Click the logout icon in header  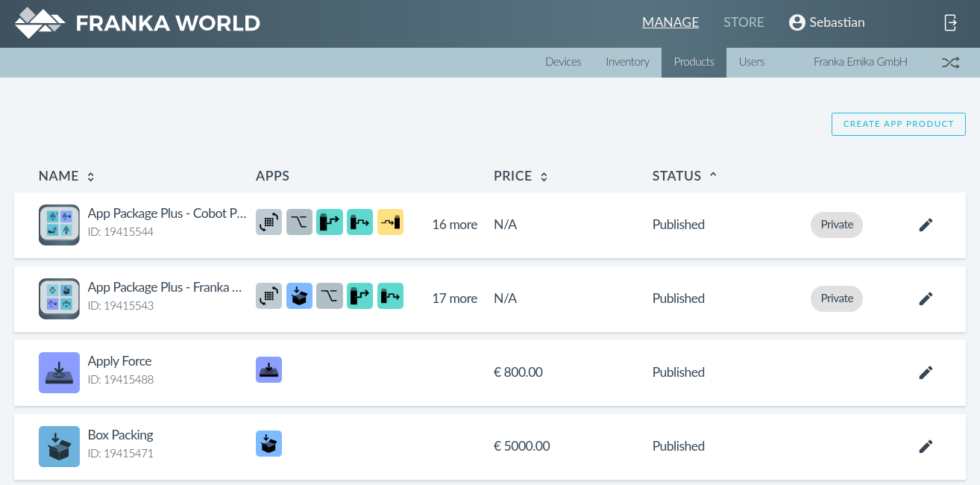coord(950,22)
